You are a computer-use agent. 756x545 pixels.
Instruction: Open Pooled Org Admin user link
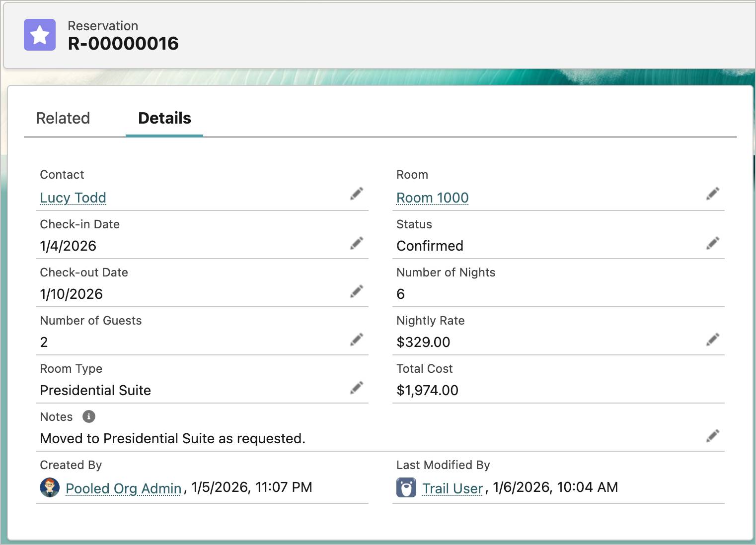tap(124, 488)
